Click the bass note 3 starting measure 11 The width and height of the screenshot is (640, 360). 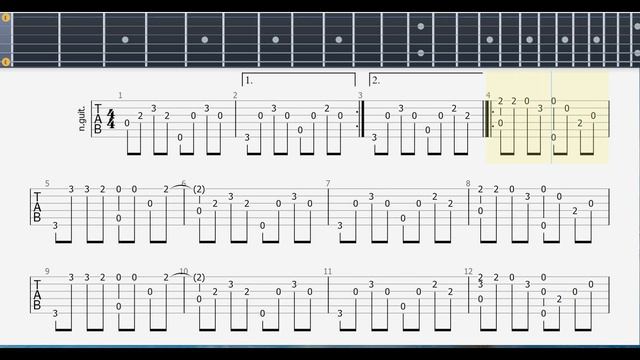(340, 313)
